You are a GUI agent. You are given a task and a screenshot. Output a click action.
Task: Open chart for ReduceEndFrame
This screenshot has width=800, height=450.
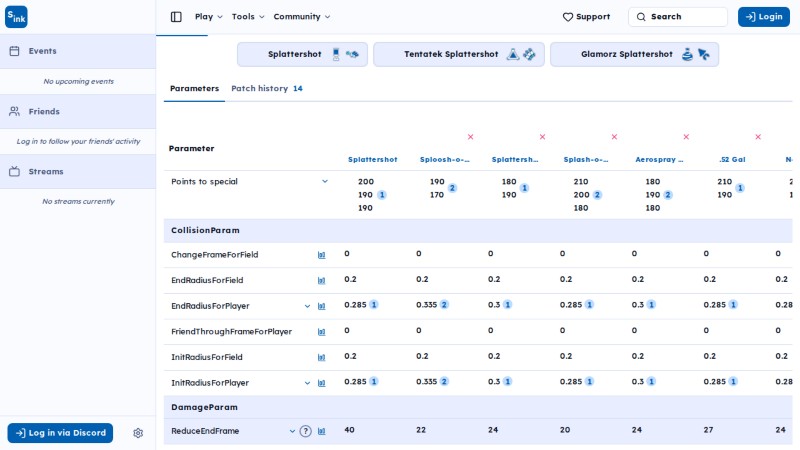[x=321, y=431]
